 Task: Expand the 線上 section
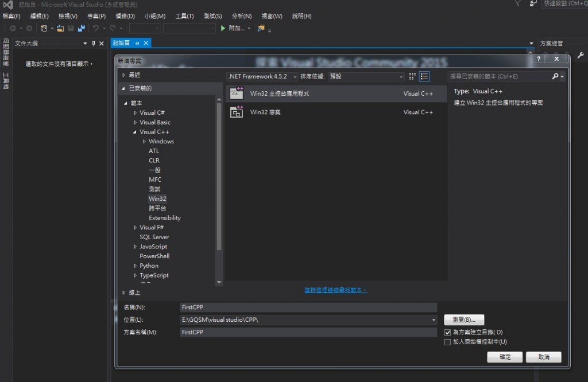(x=124, y=293)
